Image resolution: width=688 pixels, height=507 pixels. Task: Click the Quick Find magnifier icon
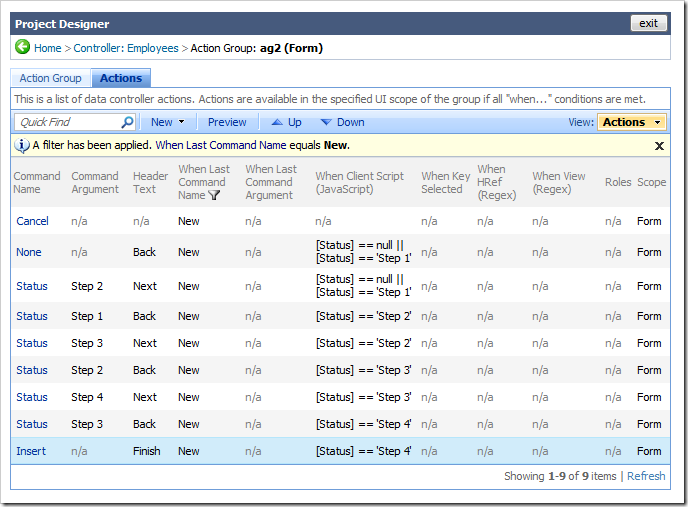point(127,122)
